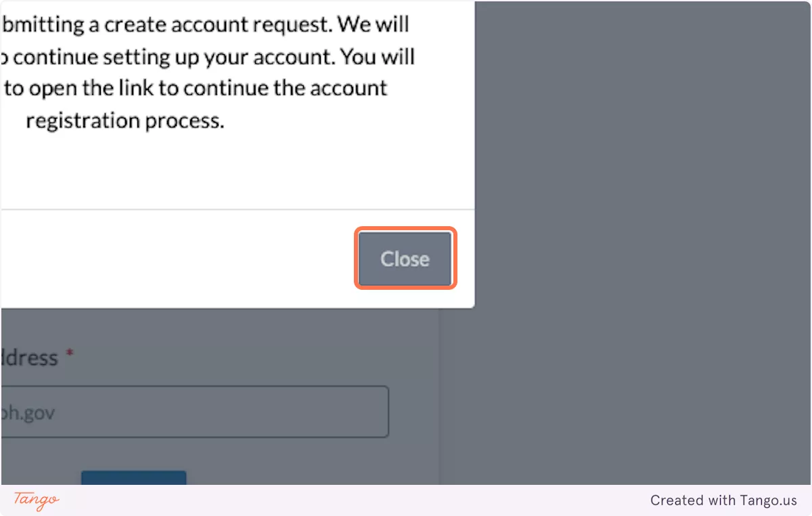Click the Tango logo

[x=36, y=500]
